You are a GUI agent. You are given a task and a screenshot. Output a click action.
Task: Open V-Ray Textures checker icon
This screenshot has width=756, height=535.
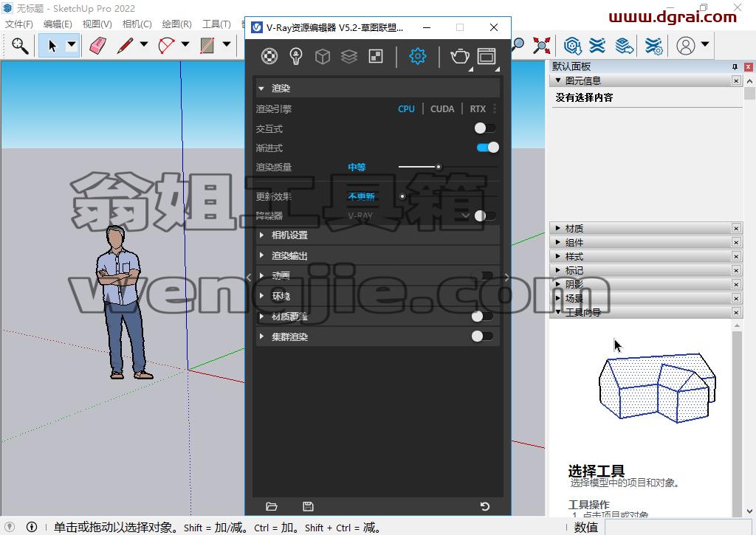coord(376,56)
